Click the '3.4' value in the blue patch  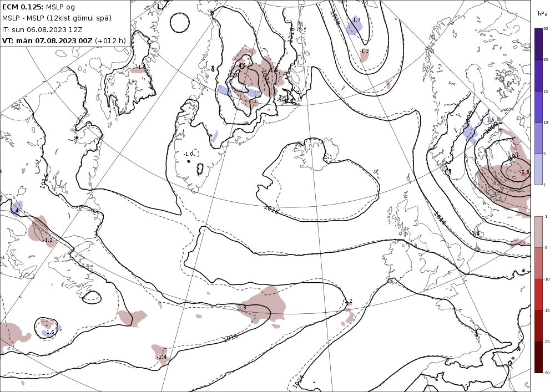(x=14, y=211)
